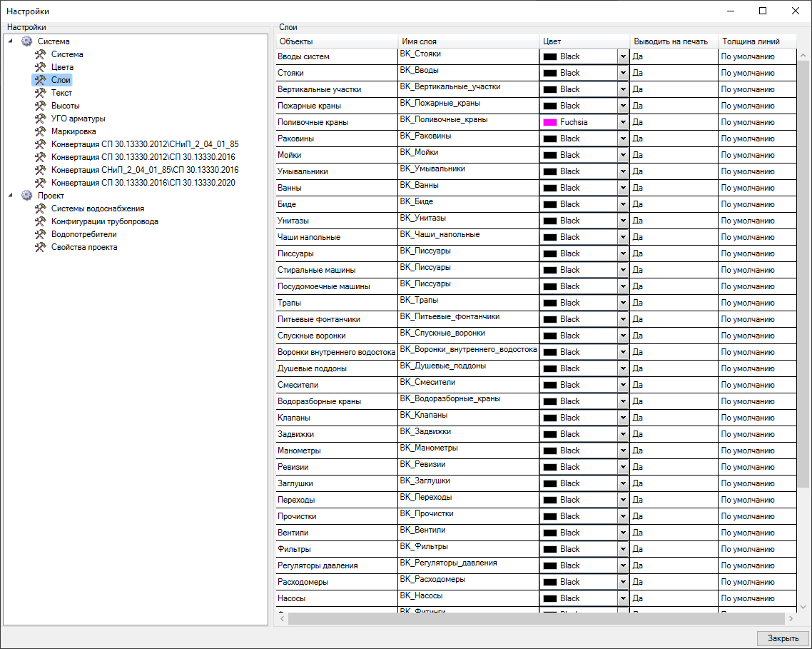Open color dropdown for Трапы row
This screenshot has height=649, width=812.
623,303
